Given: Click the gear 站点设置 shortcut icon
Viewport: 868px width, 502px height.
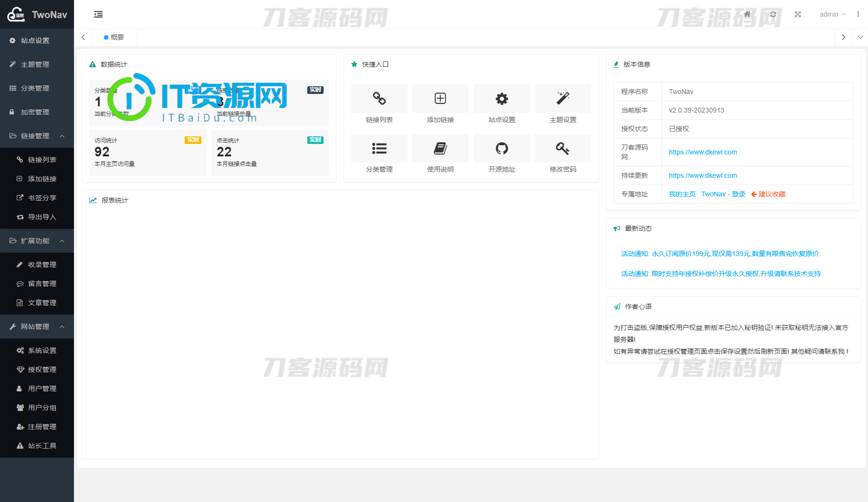Looking at the screenshot, I should 502,99.
